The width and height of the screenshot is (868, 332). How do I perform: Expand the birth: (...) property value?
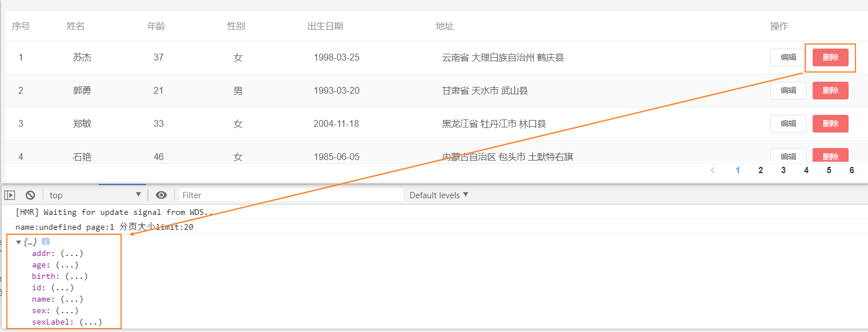click(x=77, y=276)
